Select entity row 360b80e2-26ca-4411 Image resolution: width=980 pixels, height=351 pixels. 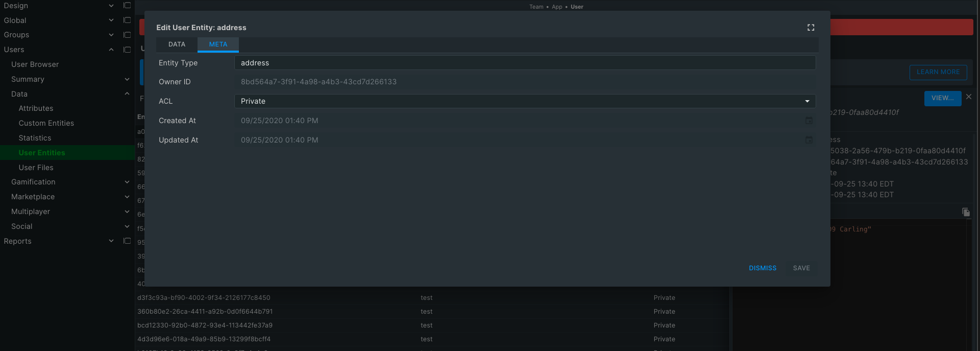431,312
